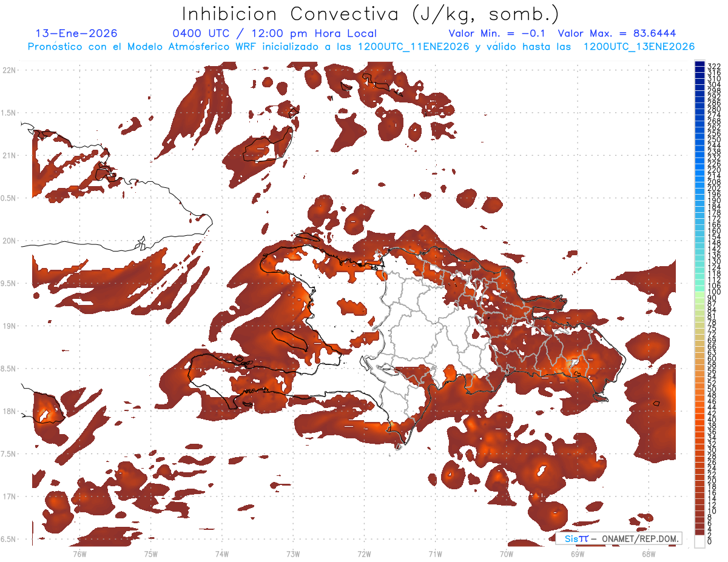728x562 pixels.
Task: Click the date '13-Ene-2026'
Action: coord(76,34)
